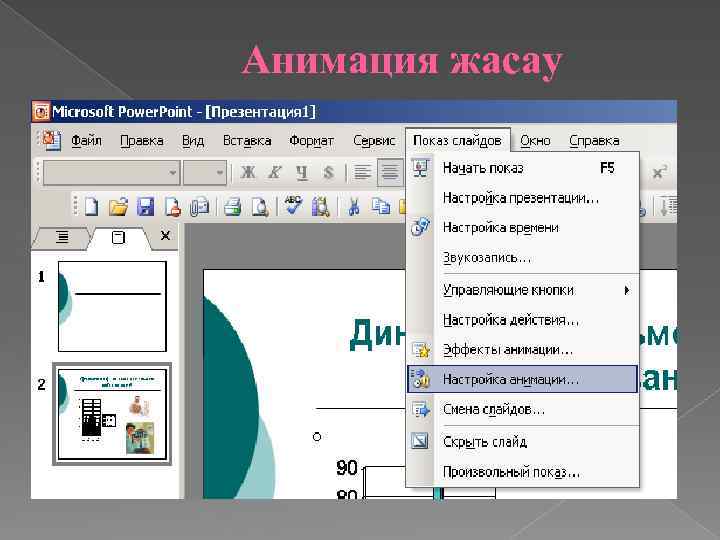Open the Формат menu

pos(311,141)
